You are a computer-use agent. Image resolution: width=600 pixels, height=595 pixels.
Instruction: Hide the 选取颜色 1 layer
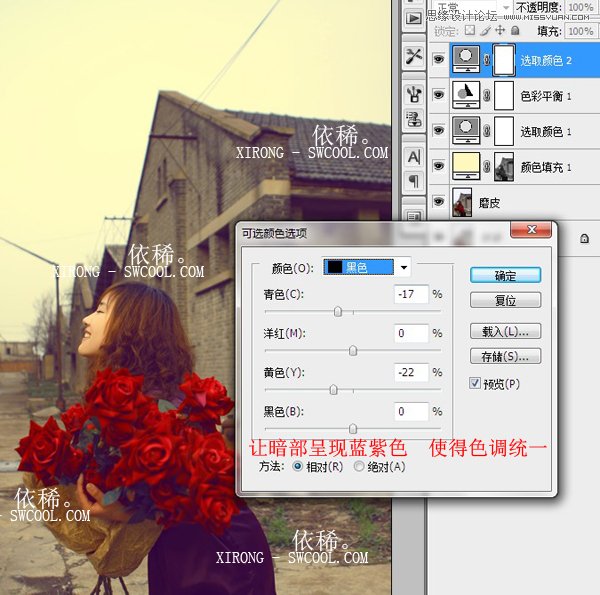[439, 130]
